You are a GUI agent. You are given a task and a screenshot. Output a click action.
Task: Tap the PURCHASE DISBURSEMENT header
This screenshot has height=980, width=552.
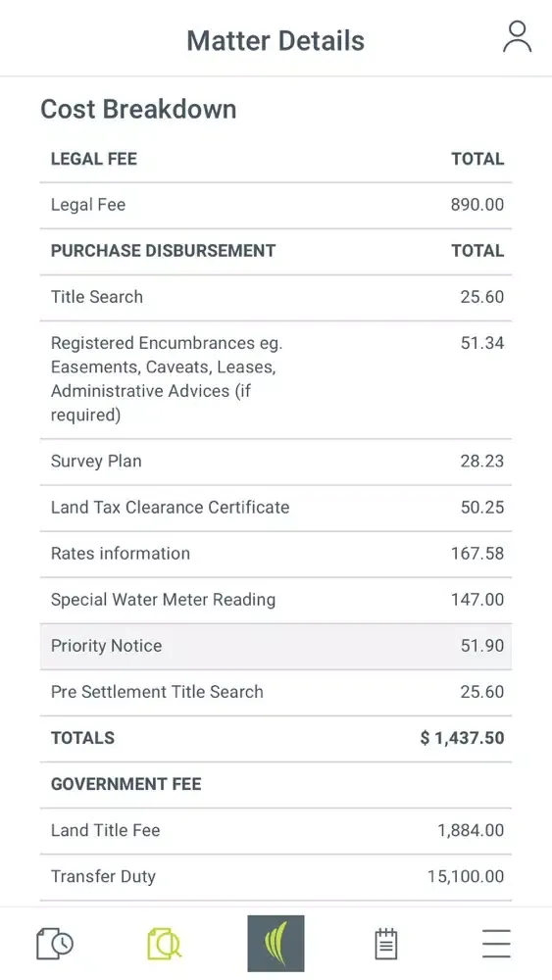163,251
